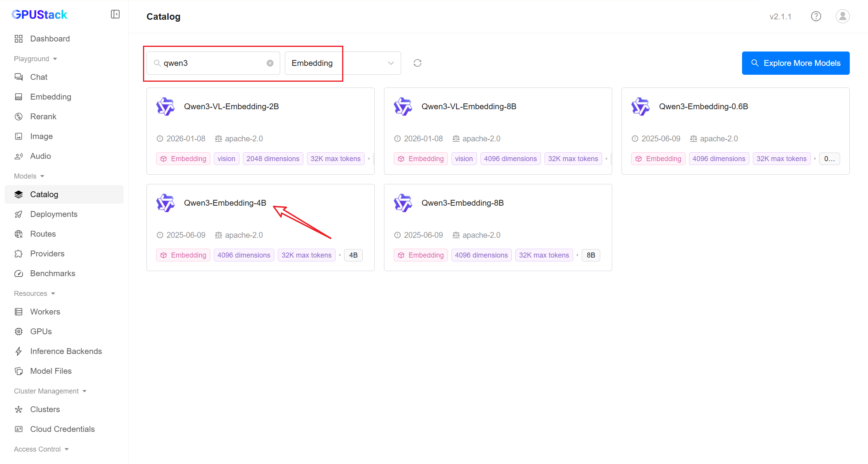Go to Deployments in sidebar
The width and height of the screenshot is (868, 464).
click(x=53, y=214)
